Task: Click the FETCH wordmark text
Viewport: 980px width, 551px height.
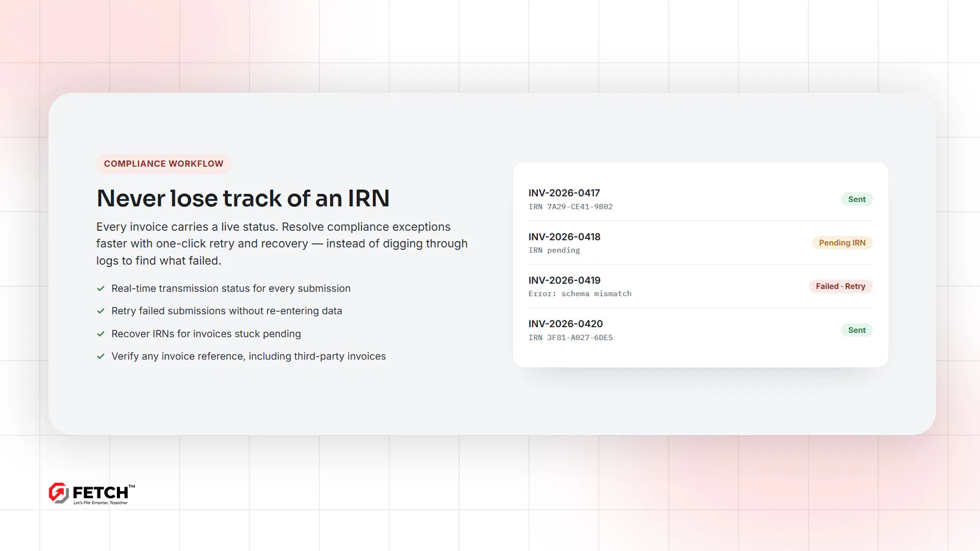Action: tap(101, 492)
